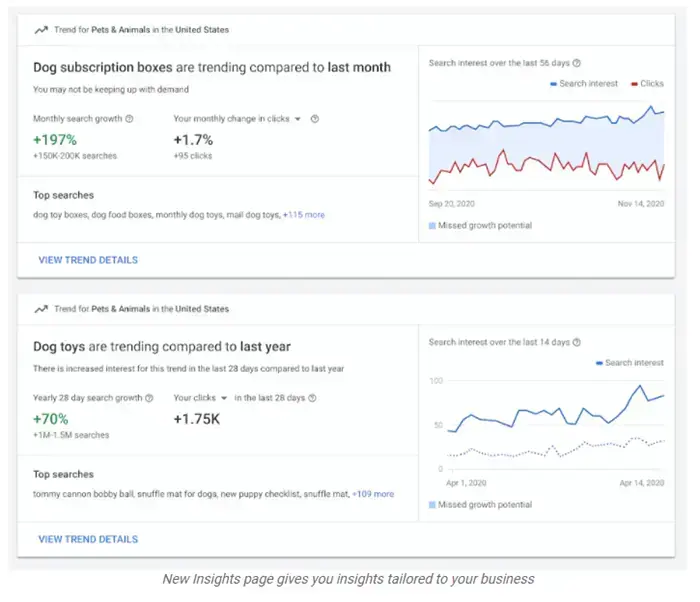Screen dimensions: 700x602
Task: Open '+109 more' top searches link
Action: point(373,494)
